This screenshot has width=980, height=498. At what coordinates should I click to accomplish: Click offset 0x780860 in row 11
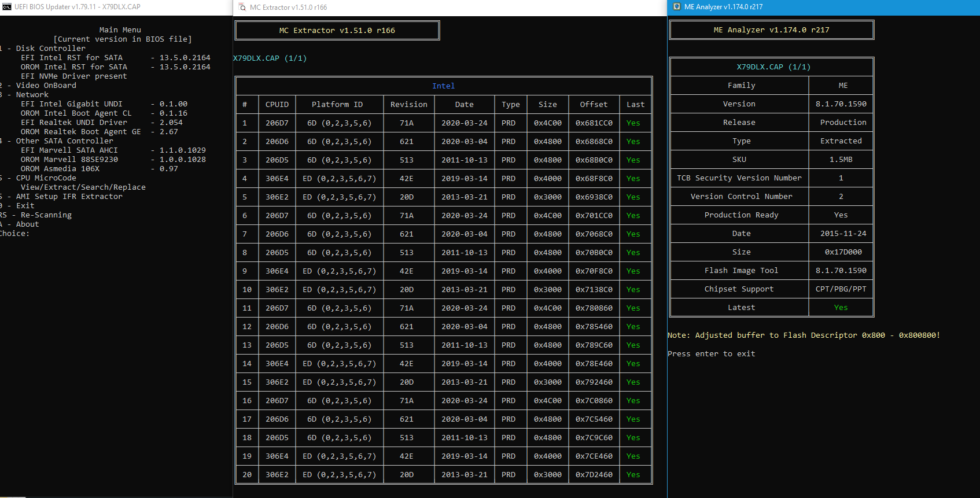click(x=594, y=308)
